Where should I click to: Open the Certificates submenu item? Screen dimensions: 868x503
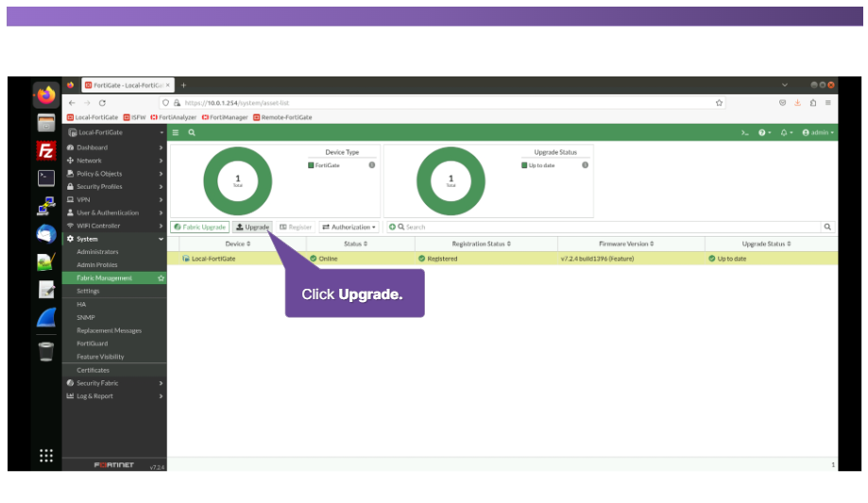pos(93,370)
